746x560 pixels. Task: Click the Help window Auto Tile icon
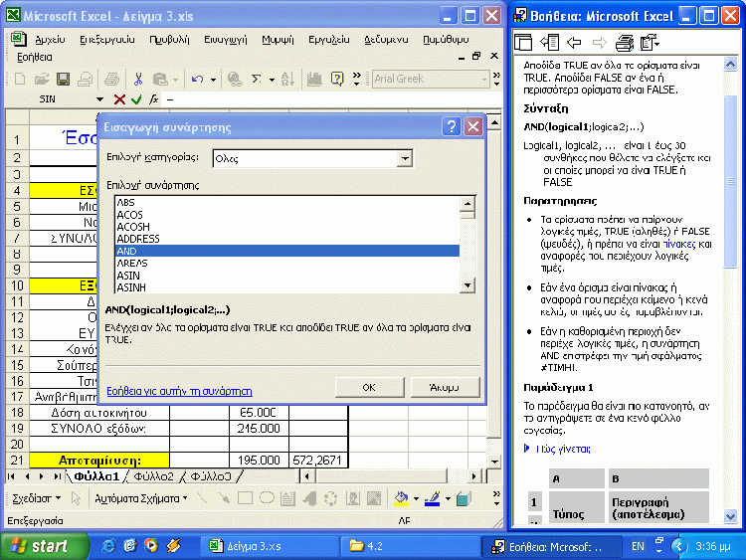(x=523, y=43)
